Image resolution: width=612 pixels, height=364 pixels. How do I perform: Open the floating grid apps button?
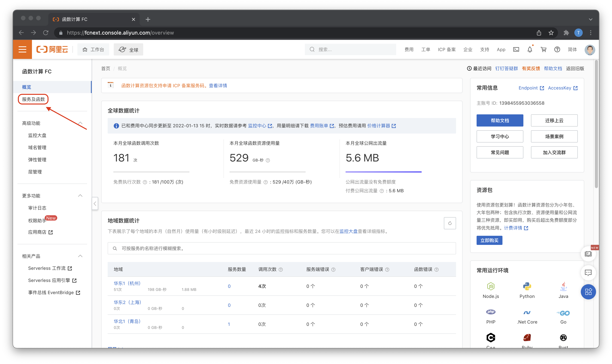pyautogui.click(x=588, y=292)
